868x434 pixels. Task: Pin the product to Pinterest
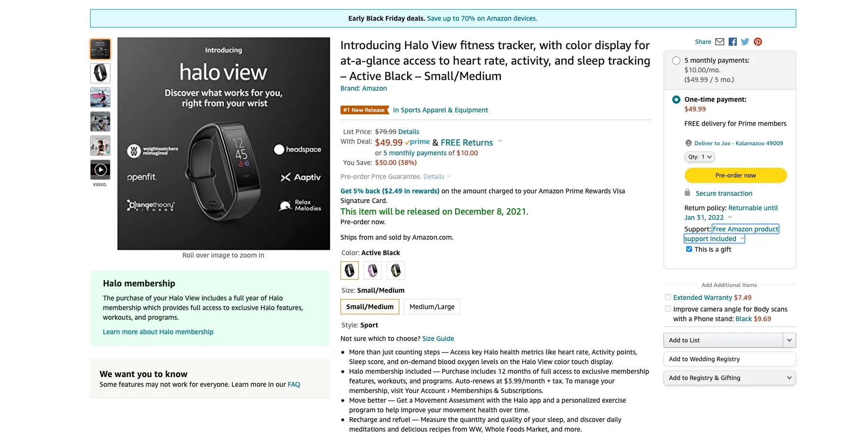tap(758, 42)
